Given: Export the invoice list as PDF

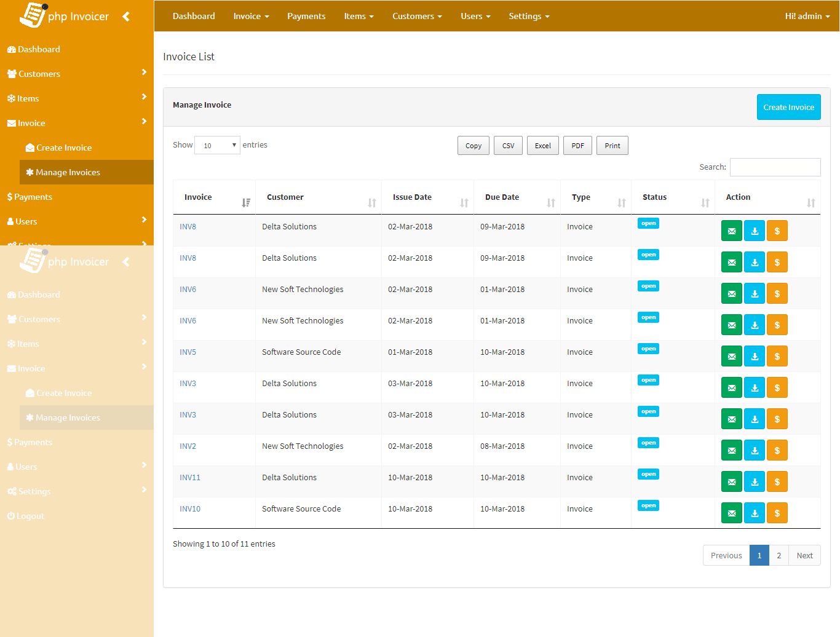Looking at the screenshot, I should click(577, 146).
